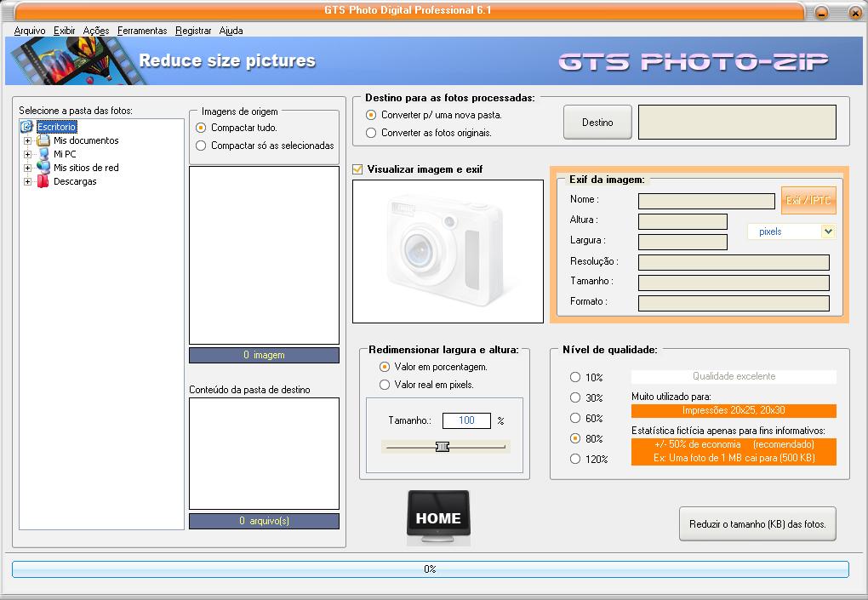The image size is (868, 600).
Task: Click the Impressões 20x25, 20x30 label
Action: pos(734,411)
